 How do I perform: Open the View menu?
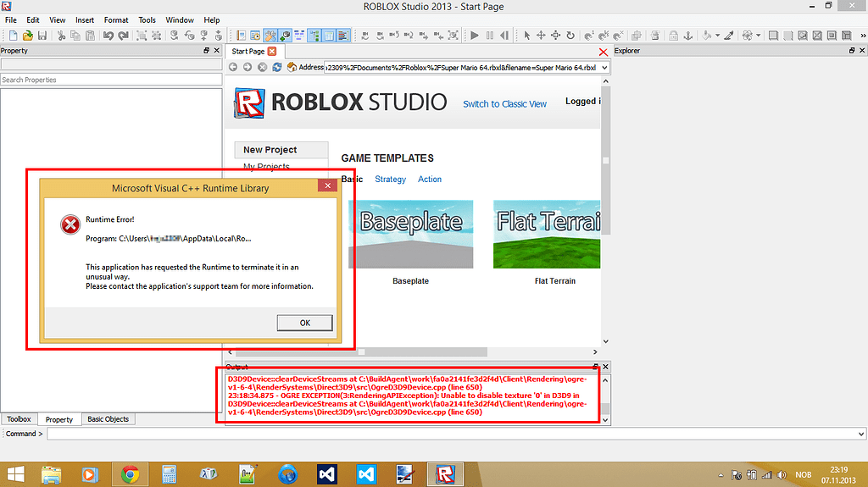coord(58,20)
